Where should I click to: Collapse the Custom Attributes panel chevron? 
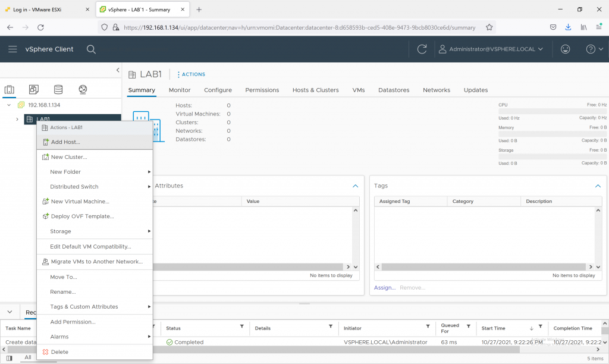355,186
